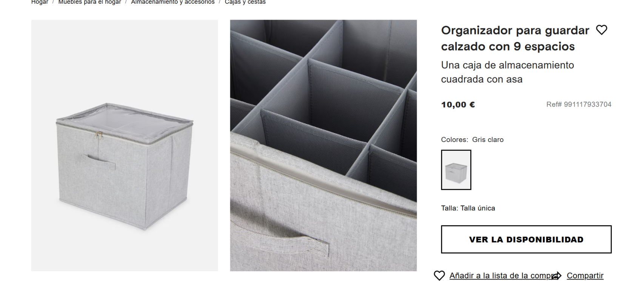This screenshot has height=281, width=644.
Task: Click the Compartir link
Action: pos(584,275)
